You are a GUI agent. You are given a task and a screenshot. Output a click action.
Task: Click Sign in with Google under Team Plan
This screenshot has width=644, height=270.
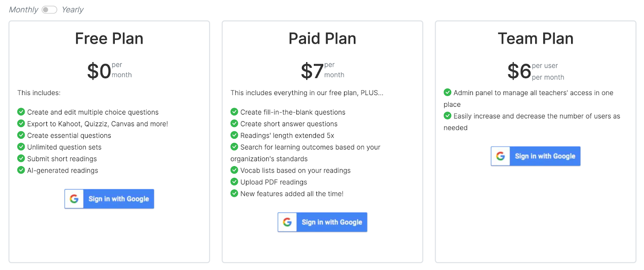click(x=545, y=156)
